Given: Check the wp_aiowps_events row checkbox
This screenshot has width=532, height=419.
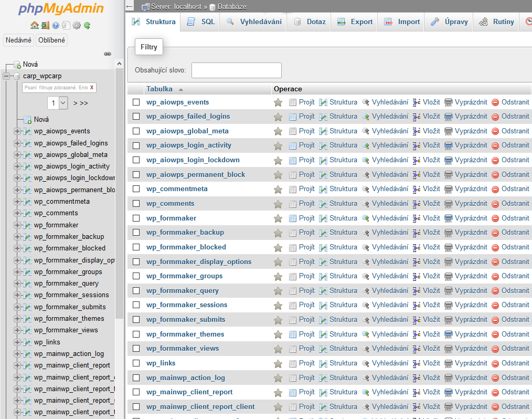Looking at the screenshot, I should (136, 102).
